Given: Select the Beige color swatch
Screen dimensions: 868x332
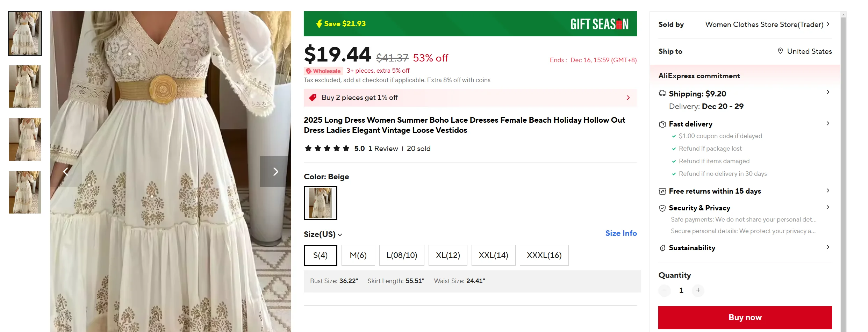Looking at the screenshot, I should tap(320, 203).
